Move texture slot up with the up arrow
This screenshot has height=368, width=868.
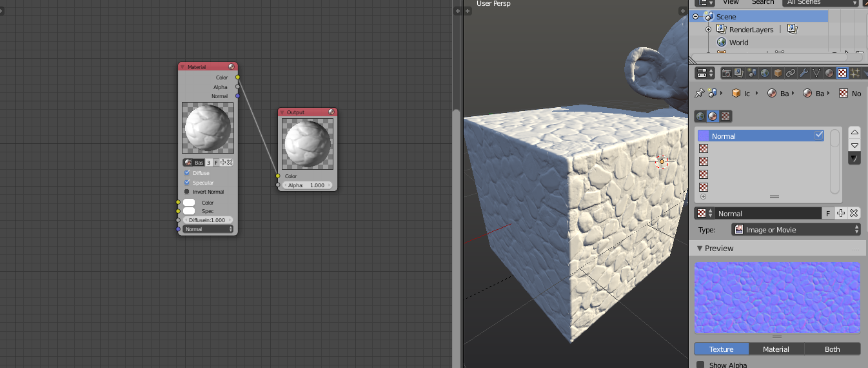click(854, 132)
